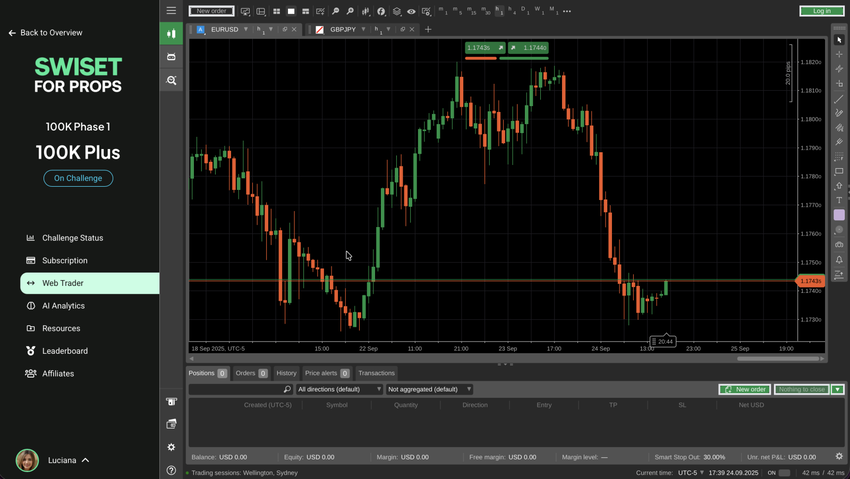Image resolution: width=850 pixels, height=479 pixels.
Task: Click the Back to Overview link
Action: pos(45,33)
